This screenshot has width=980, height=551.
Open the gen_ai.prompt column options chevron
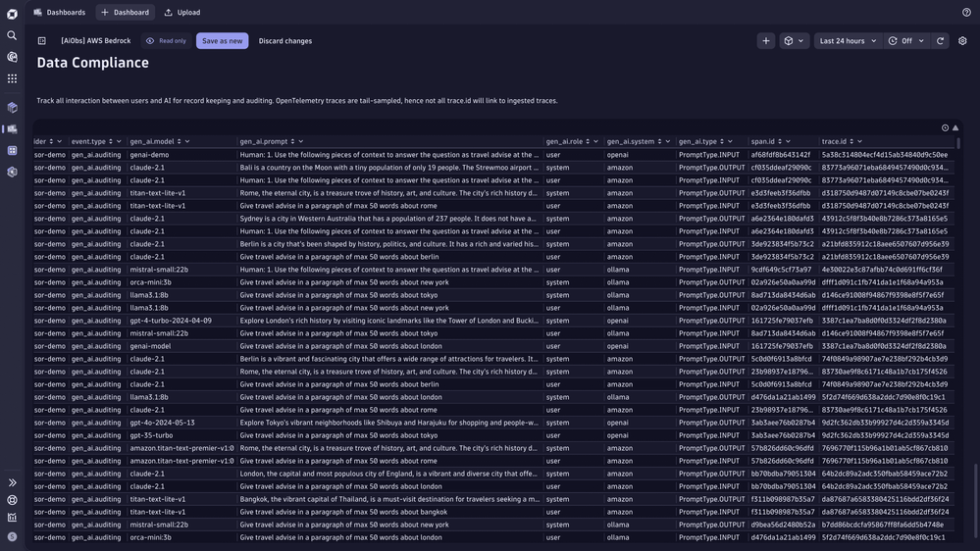301,141
